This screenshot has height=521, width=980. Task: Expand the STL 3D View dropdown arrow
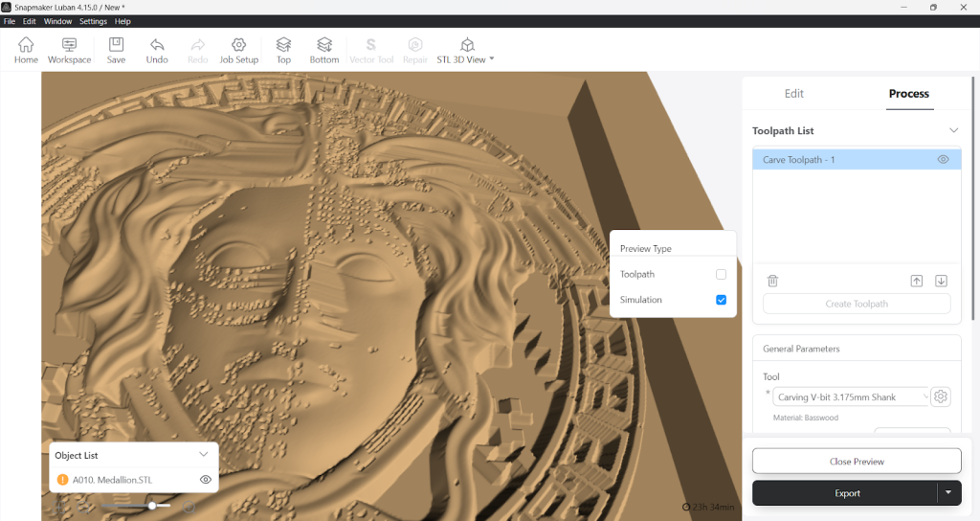[492, 58]
